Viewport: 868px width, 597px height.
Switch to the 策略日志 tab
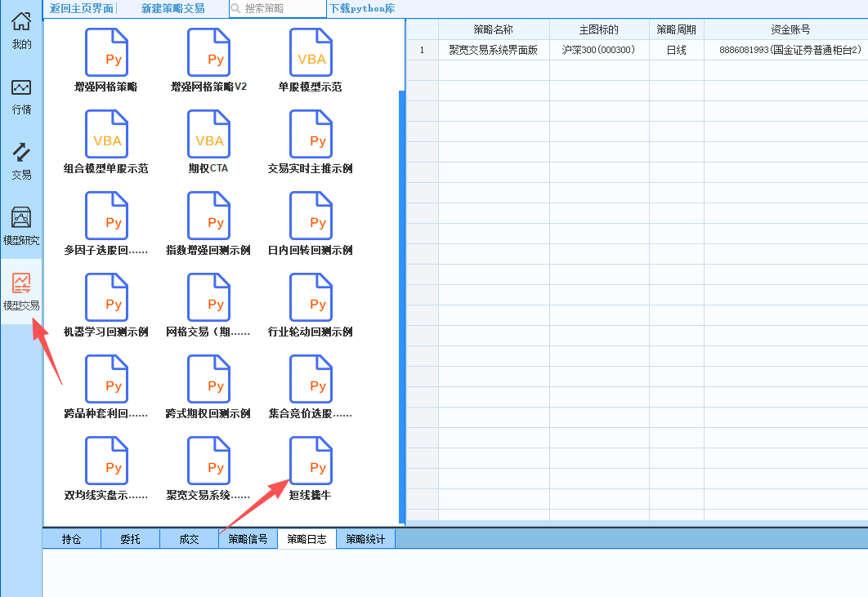[306, 539]
